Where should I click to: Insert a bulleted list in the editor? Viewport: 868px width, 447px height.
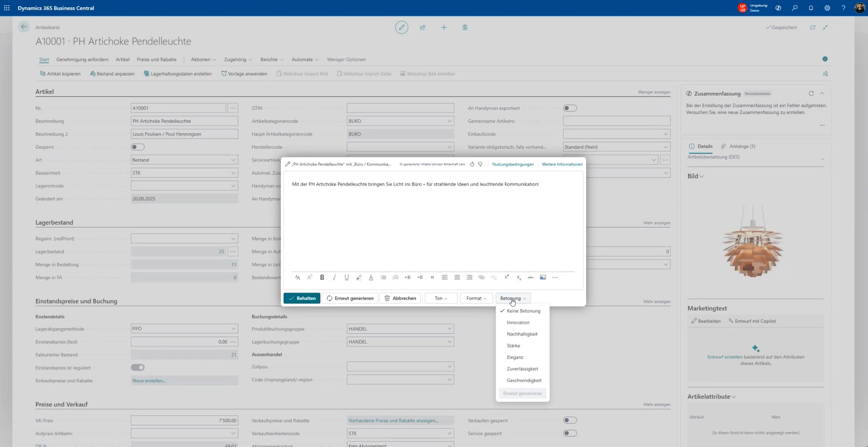[x=383, y=278]
